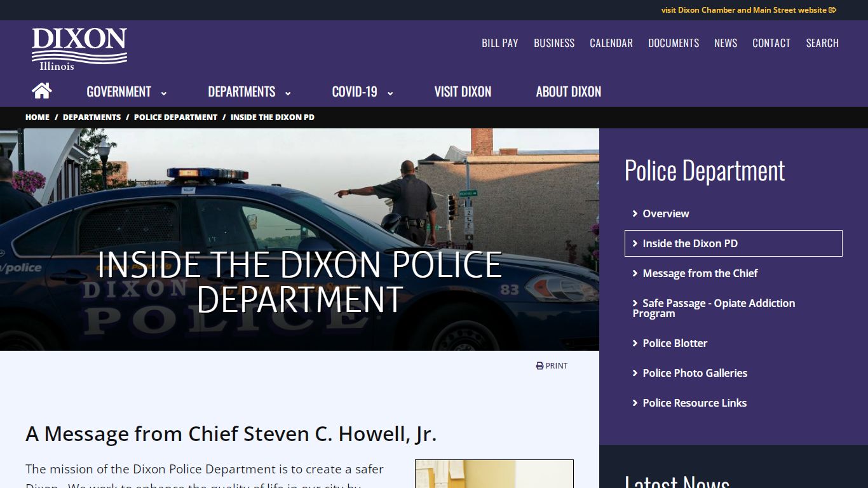
Task: Go to the home page via the house icon
Action: pyautogui.click(x=42, y=91)
